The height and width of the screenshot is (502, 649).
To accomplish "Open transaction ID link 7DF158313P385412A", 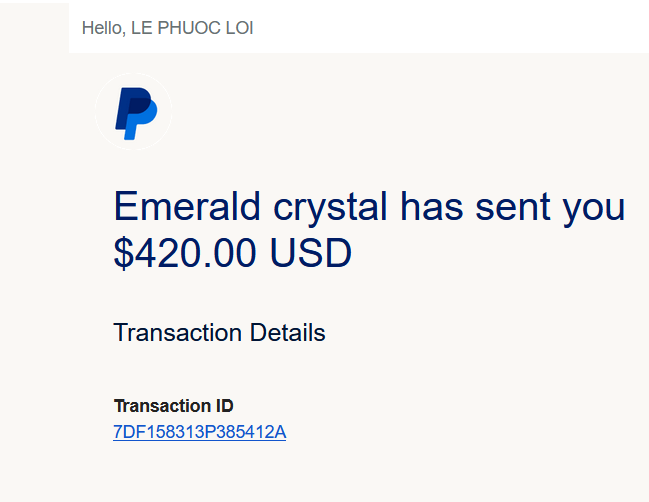I will tap(200, 432).
